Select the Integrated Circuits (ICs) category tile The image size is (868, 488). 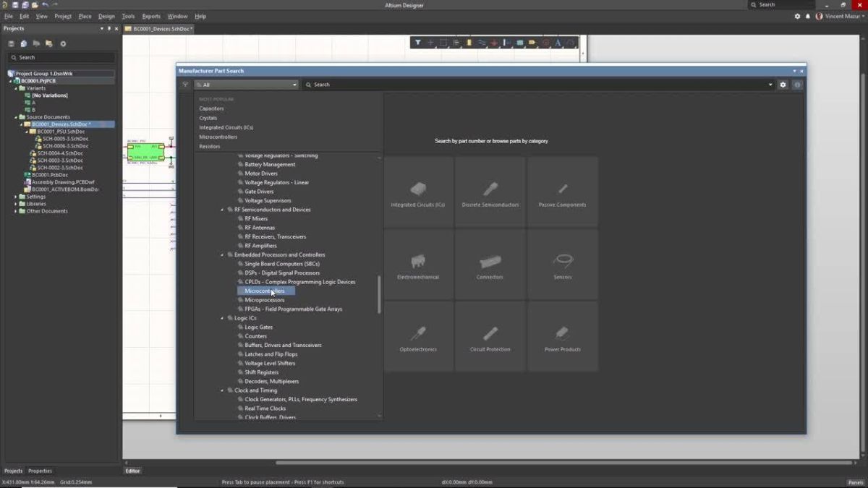(418, 189)
